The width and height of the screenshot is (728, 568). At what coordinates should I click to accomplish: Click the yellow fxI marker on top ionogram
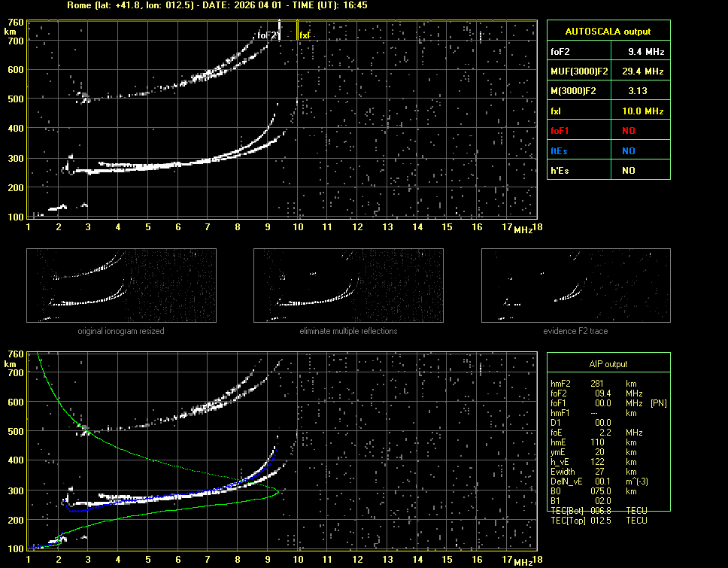point(305,35)
